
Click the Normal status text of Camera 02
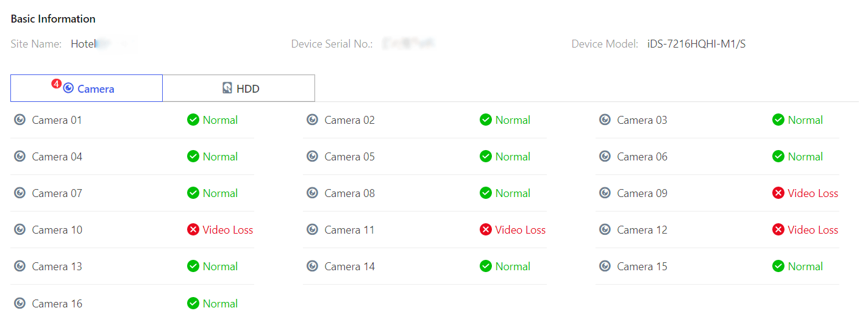click(x=513, y=120)
